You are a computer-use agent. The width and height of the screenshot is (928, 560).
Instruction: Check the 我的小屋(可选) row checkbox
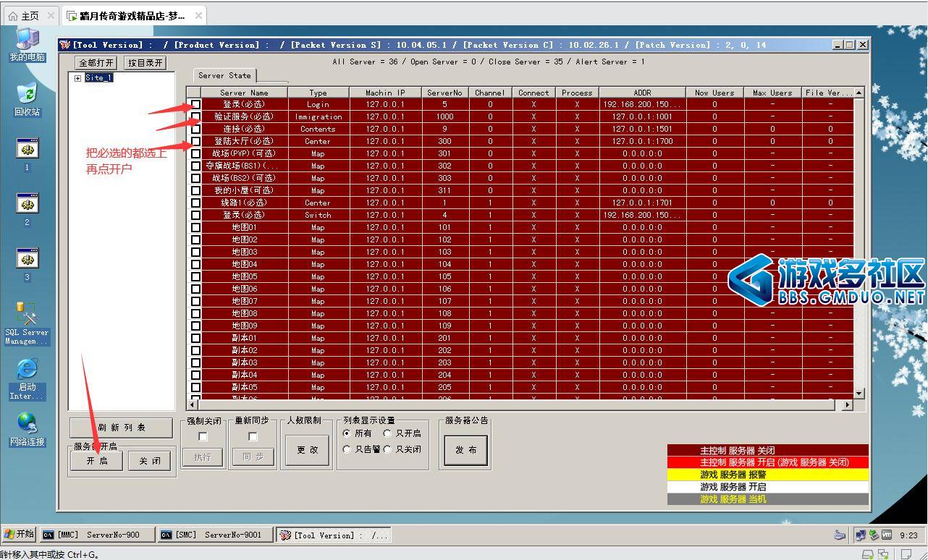point(195,190)
